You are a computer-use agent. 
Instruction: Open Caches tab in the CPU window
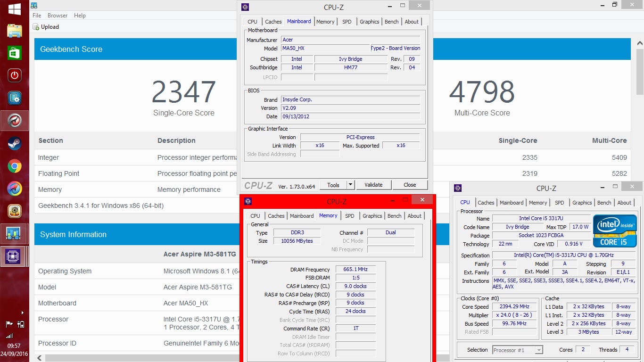(x=486, y=203)
